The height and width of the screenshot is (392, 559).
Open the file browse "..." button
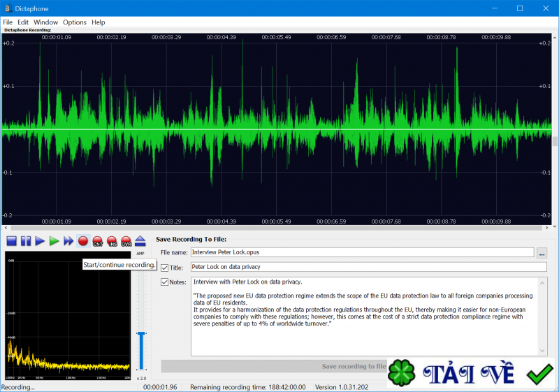(542, 252)
